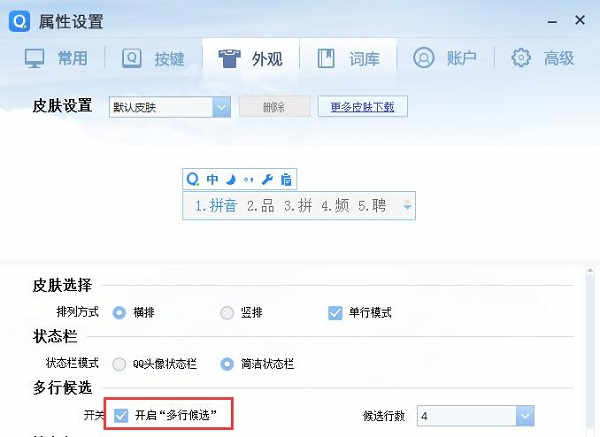
Task: Click the 排列方式 label
Action: pos(78,312)
